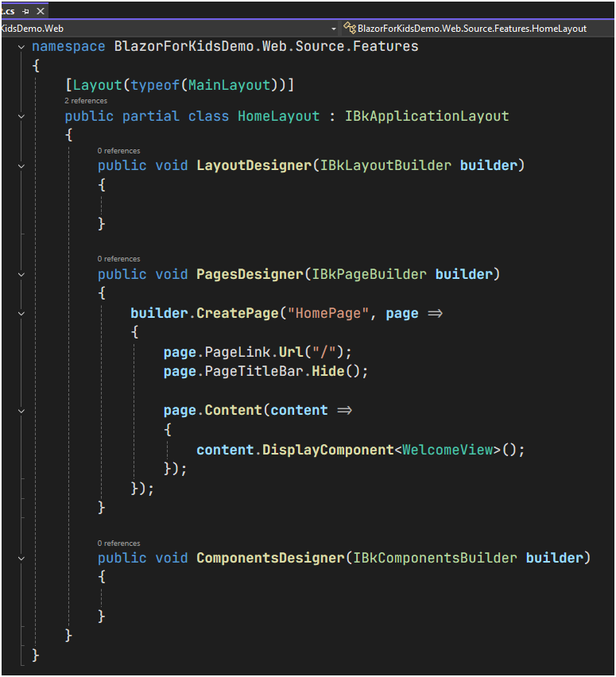
Task: Open "2 references" CodeLens above HomeLayout
Action: coord(86,101)
